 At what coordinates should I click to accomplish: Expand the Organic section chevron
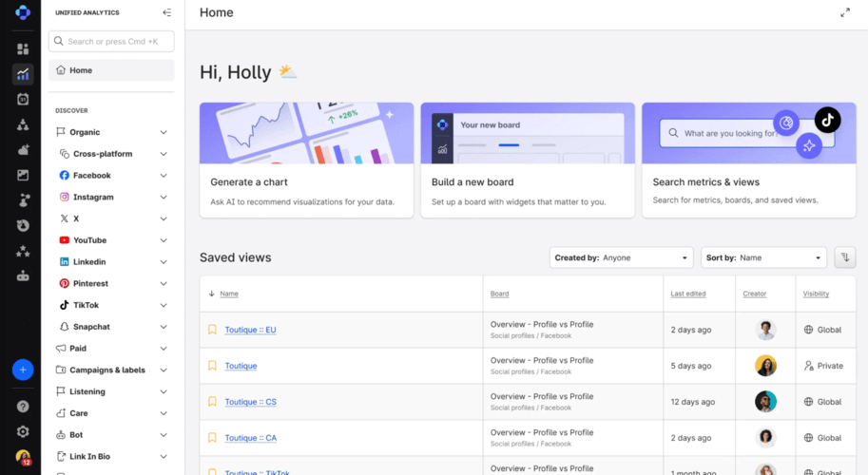164,132
